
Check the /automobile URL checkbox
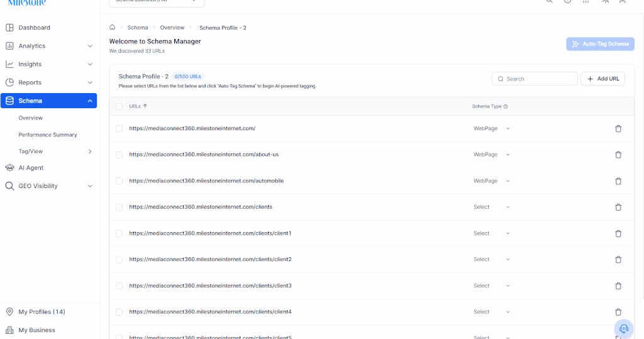point(119,181)
